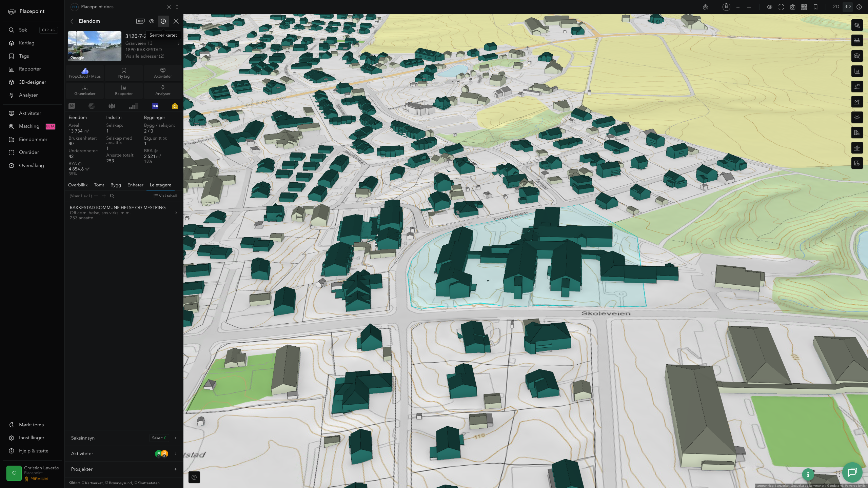Viewport: 868px width, 488px height.
Task: Click Vis i tabell button
Action: point(165,196)
